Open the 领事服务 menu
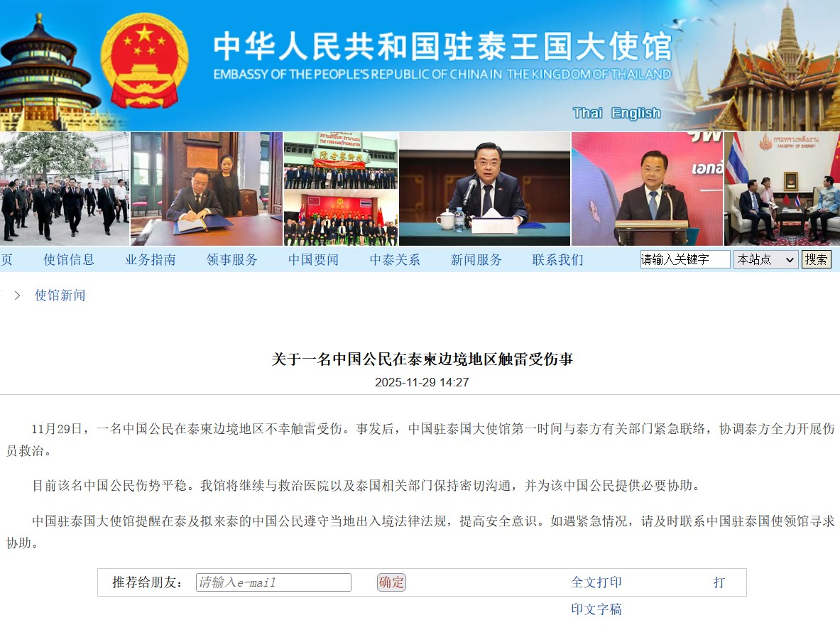The image size is (840, 630). point(232,260)
